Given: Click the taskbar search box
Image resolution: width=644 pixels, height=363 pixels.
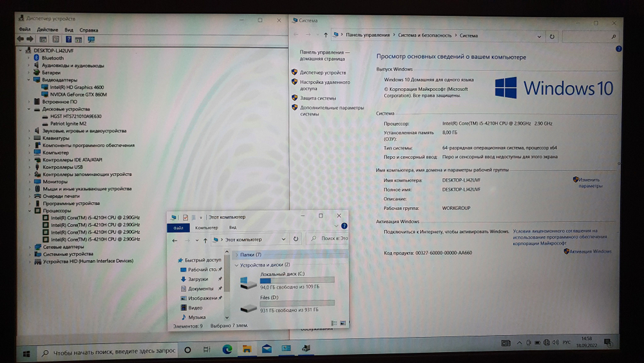Looking at the screenshot, I should coord(109,351).
